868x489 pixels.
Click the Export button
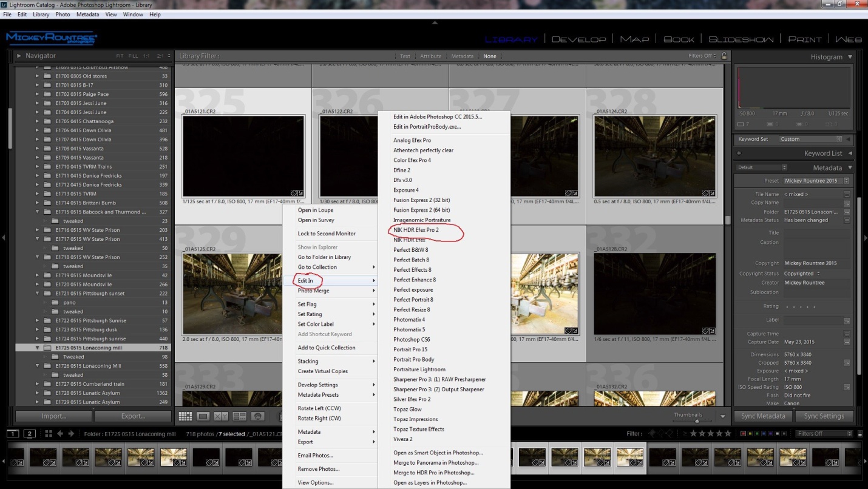[133, 416]
